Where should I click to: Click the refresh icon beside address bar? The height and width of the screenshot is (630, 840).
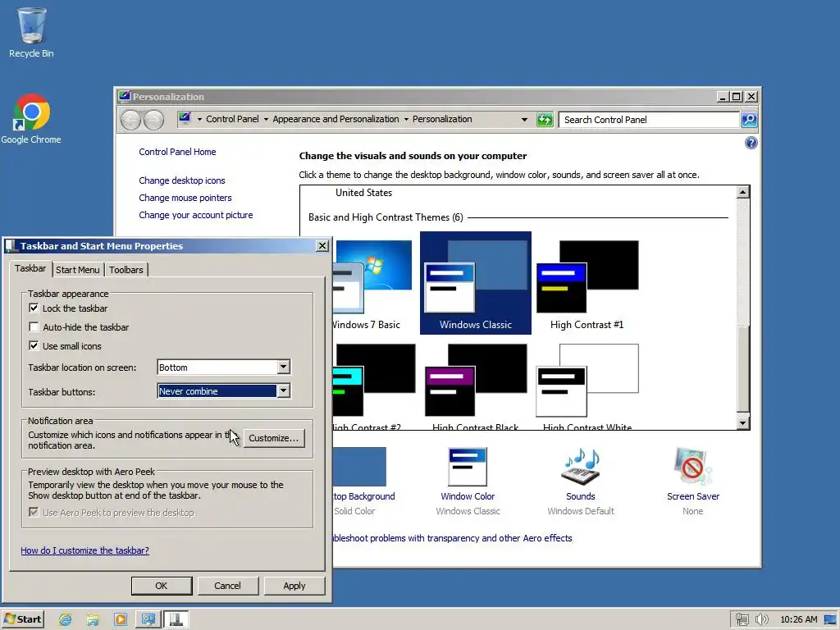[545, 120]
